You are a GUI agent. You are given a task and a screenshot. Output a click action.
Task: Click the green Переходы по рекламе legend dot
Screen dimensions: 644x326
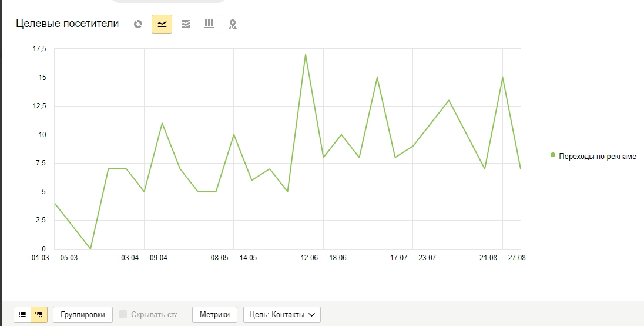tap(553, 155)
